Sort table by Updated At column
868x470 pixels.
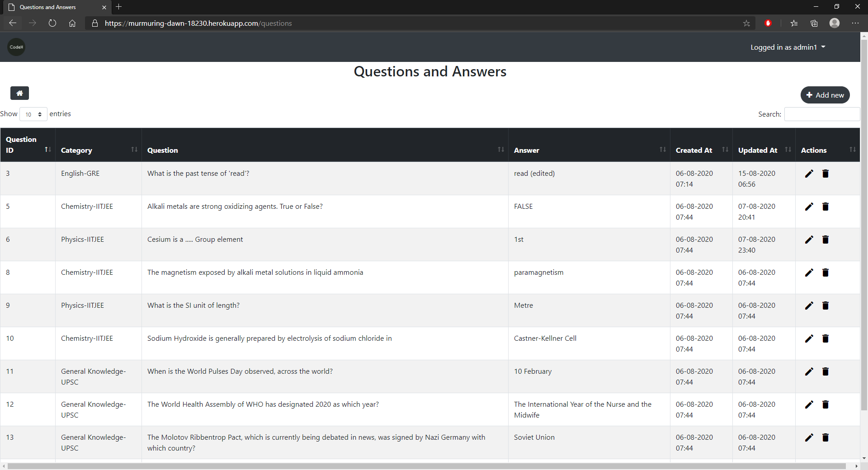tap(764, 145)
